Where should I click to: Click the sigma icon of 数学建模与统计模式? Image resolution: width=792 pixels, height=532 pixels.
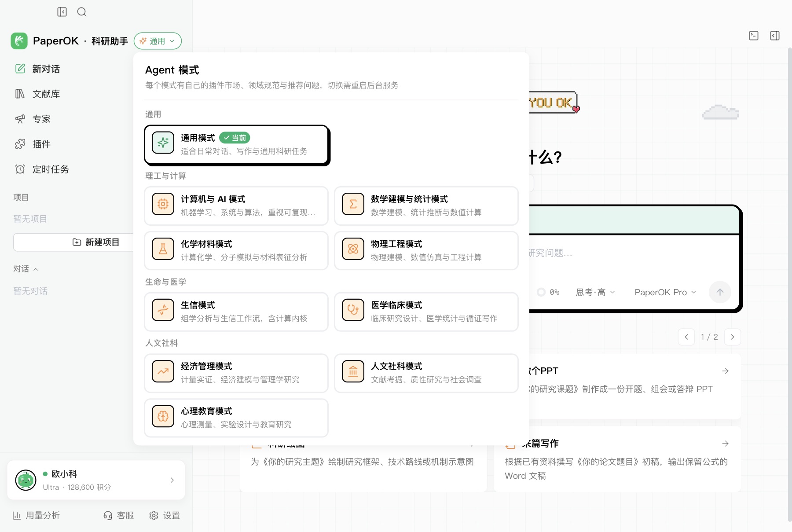click(x=353, y=204)
